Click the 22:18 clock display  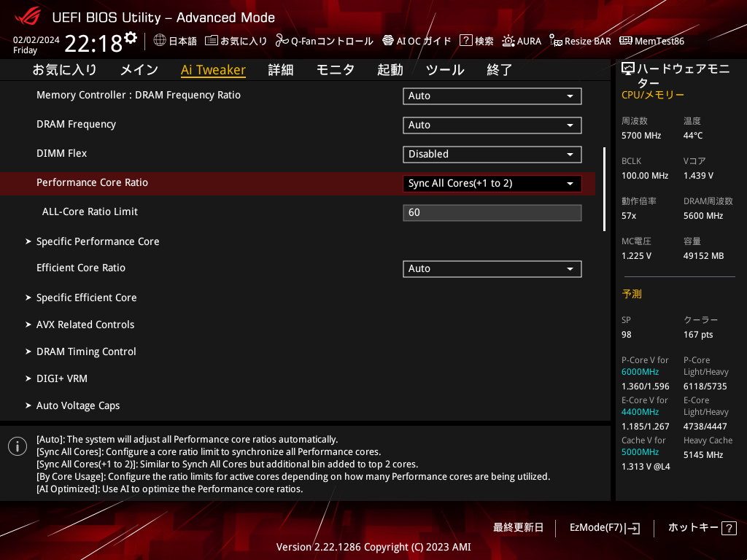(93, 44)
